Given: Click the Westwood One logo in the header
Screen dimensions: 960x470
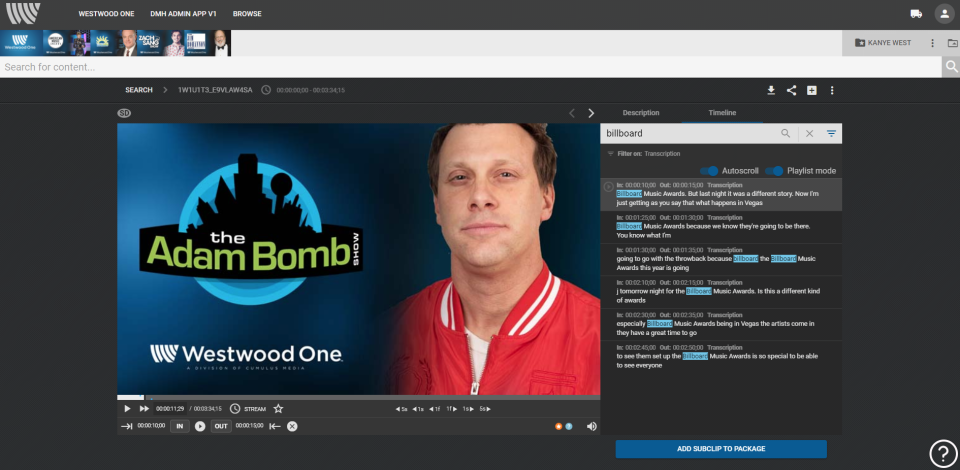Looking at the screenshot, I should (x=23, y=13).
